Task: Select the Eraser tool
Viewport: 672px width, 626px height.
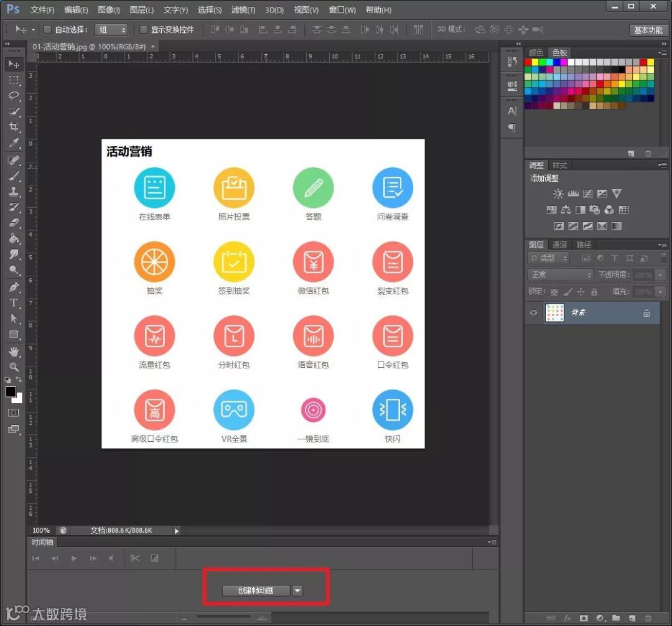Action: [x=14, y=222]
